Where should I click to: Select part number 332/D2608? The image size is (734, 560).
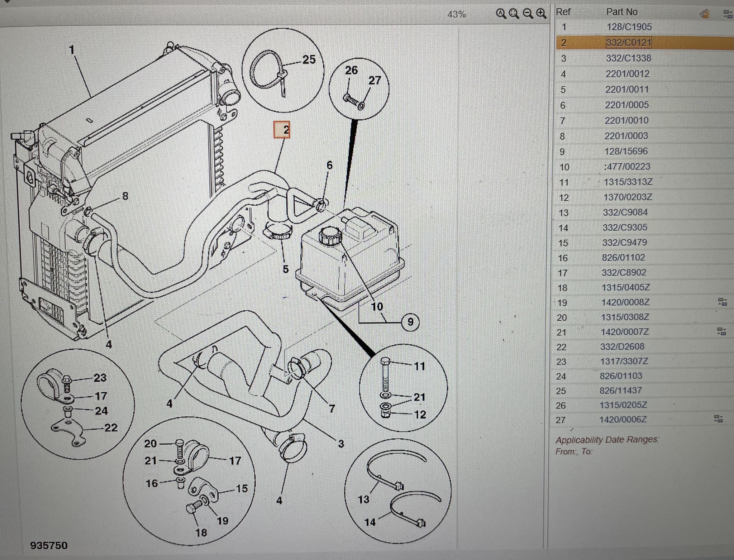coord(622,346)
